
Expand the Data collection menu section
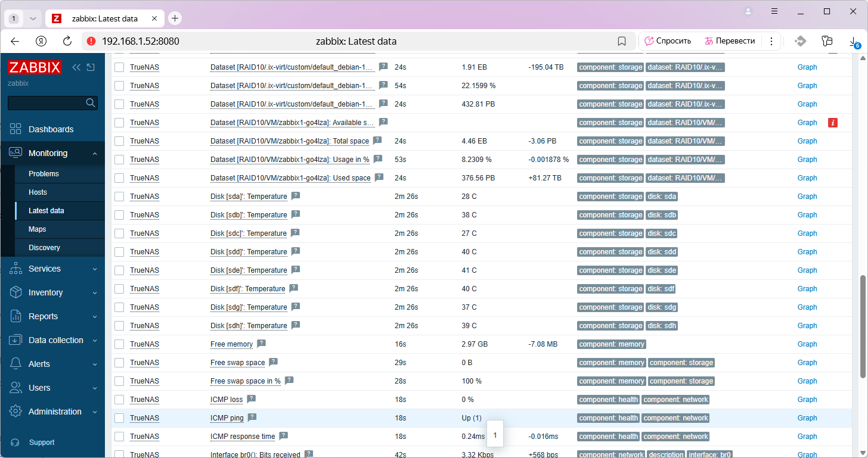pos(52,340)
